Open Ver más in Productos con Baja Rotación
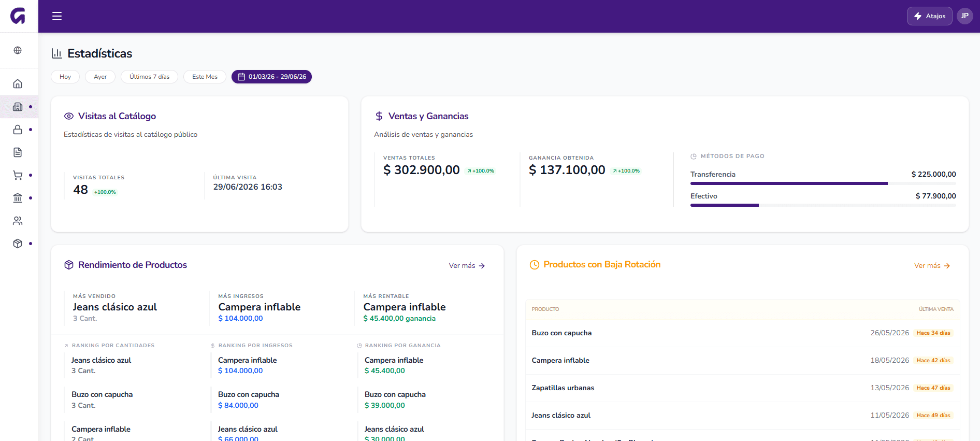This screenshot has height=441, width=980. tap(932, 266)
